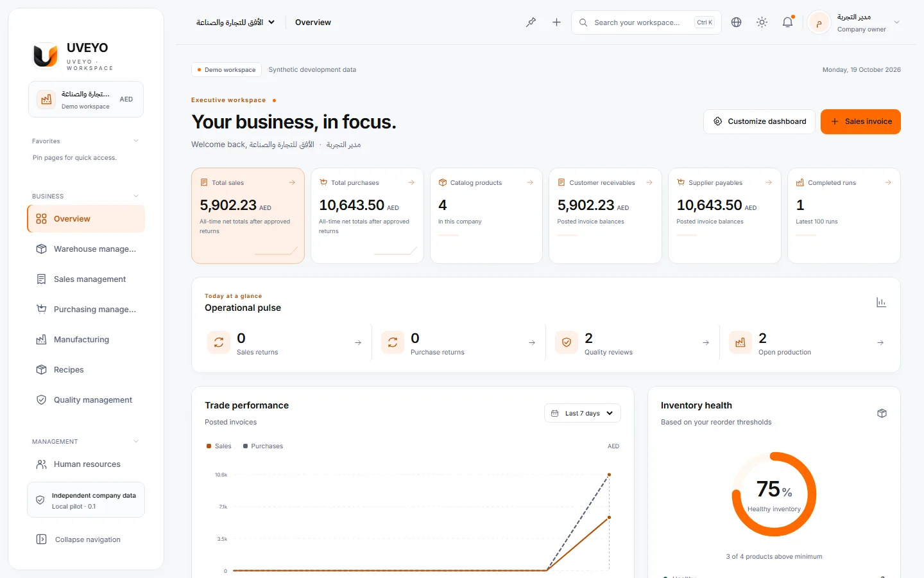Open Purchasing management in the sidebar
The image size is (924, 578).
point(86,310)
